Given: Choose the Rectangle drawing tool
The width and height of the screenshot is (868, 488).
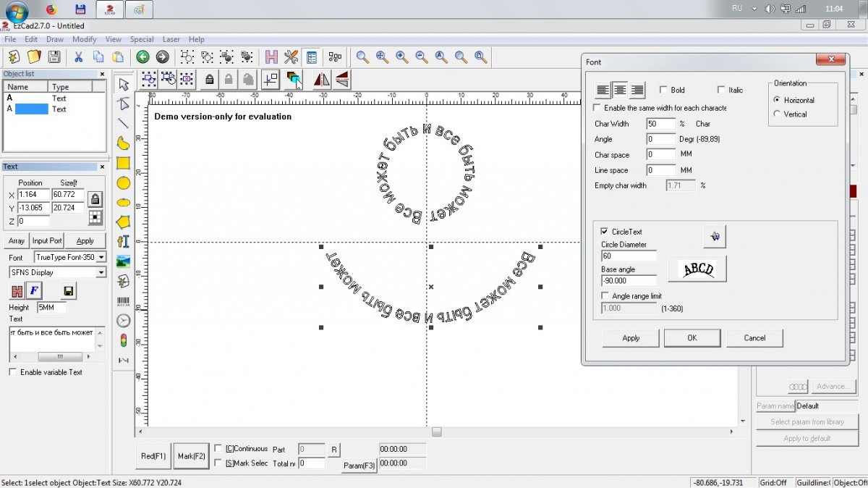Looking at the screenshot, I should coord(124,163).
